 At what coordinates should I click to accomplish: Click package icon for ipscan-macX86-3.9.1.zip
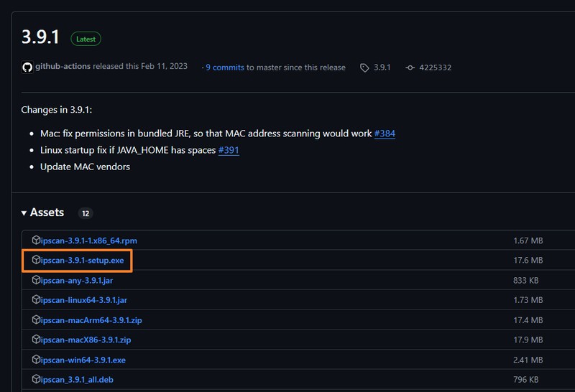click(36, 340)
